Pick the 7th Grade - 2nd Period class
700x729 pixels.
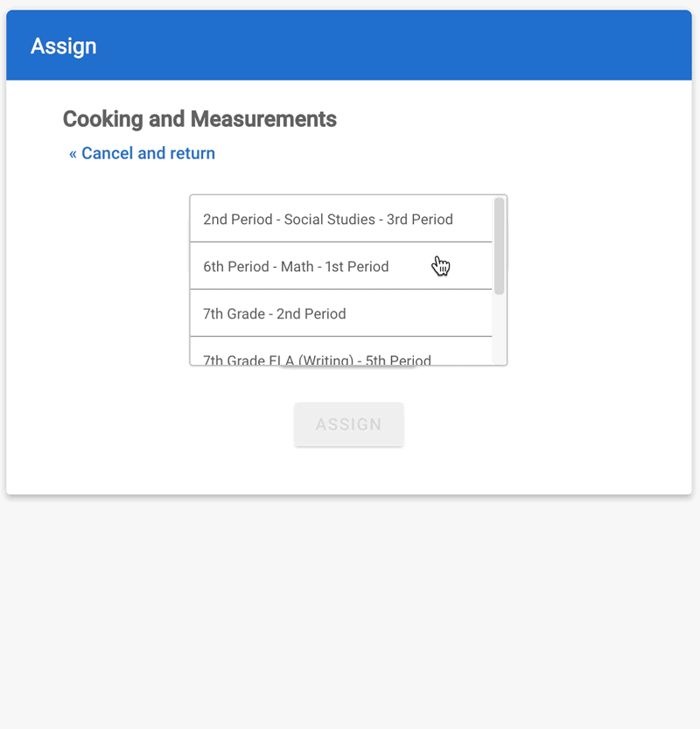pos(340,313)
